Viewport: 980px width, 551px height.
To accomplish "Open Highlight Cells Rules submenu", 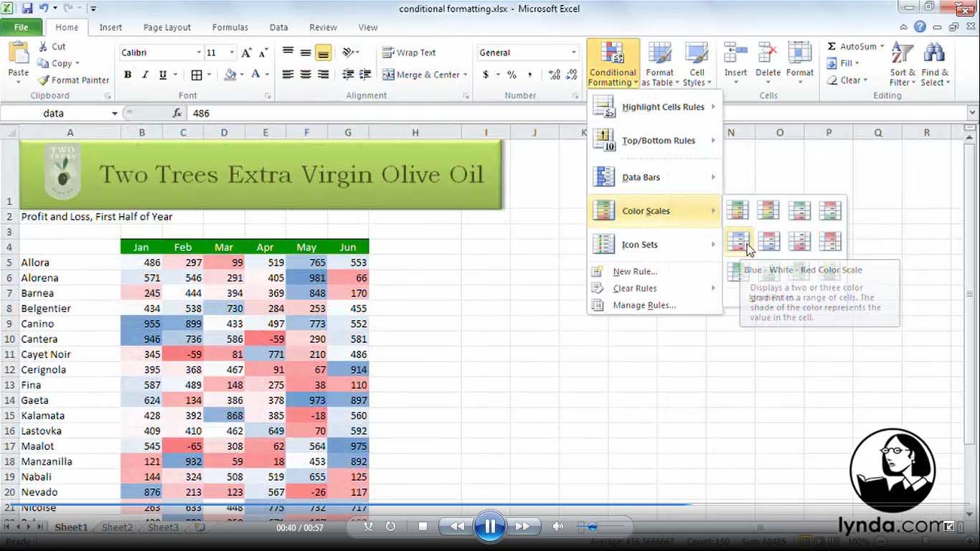I will pos(654,107).
